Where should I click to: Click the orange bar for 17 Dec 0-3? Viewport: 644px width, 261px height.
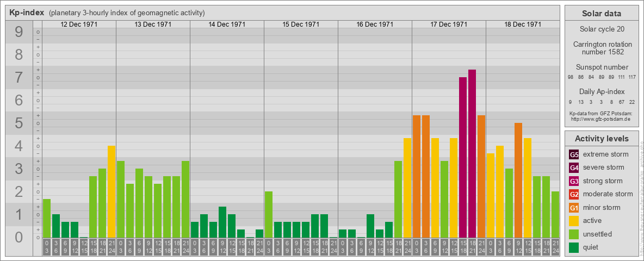pos(417,177)
